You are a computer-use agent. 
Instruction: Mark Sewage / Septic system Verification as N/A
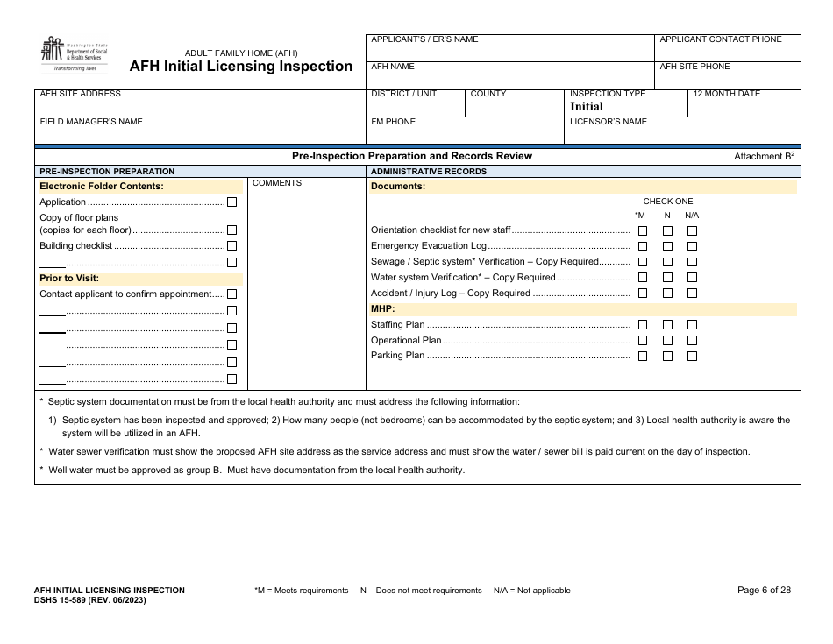[692, 261]
